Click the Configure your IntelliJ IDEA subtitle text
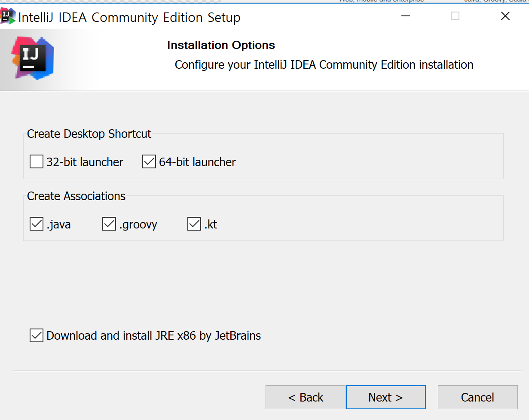This screenshot has width=529, height=420. click(x=324, y=65)
